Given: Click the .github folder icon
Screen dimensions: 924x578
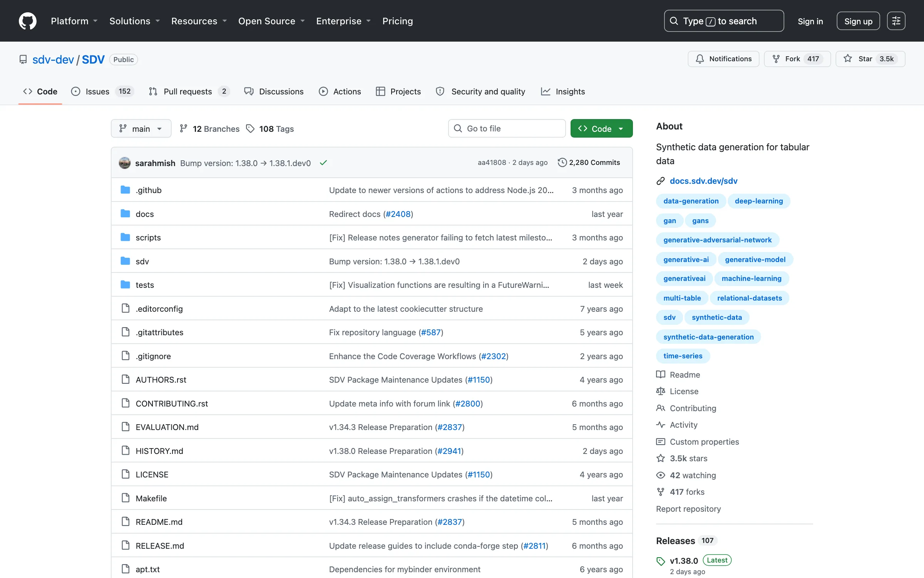Looking at the screenshot, I should click(x=125, y=190).
